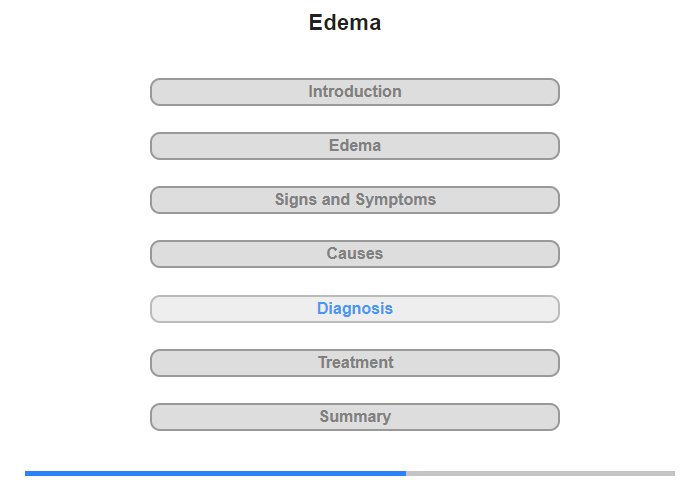Click the end of the blue progress indicator

pos(404,473)
